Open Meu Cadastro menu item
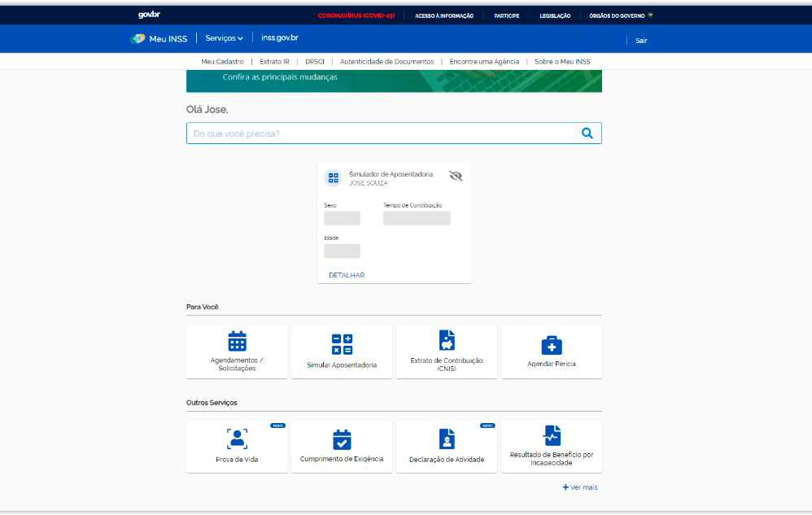Viewport: 812px width, 515px height. [x=222, y=62]
